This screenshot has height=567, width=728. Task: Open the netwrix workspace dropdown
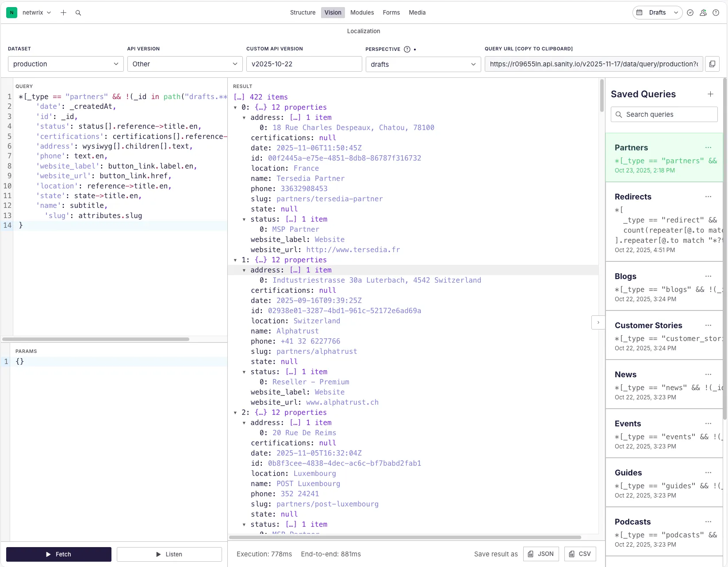point(37,13)
